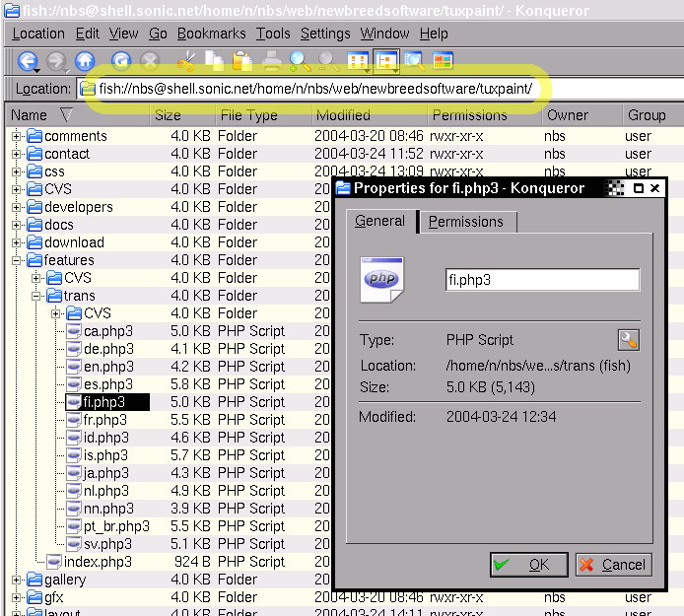Paste with the clipboard icon
The image size is (684, 616).
tap(242, 61)
